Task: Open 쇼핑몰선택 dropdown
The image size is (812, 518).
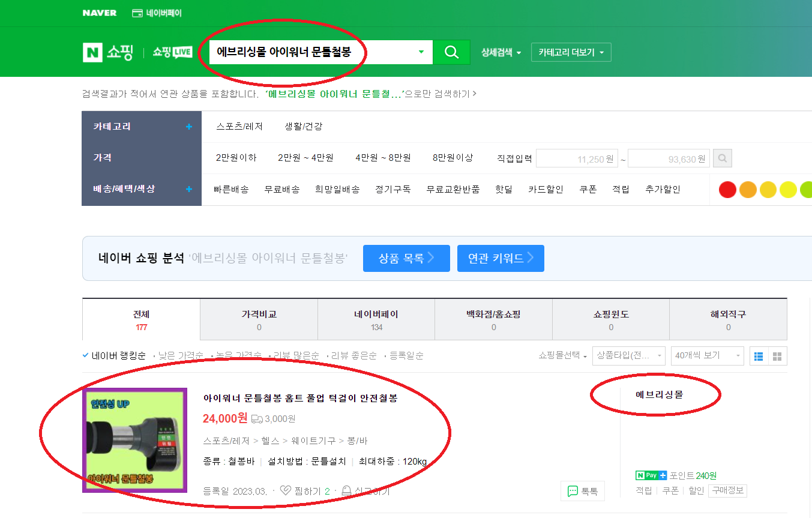Action: [x=563, y=356]
